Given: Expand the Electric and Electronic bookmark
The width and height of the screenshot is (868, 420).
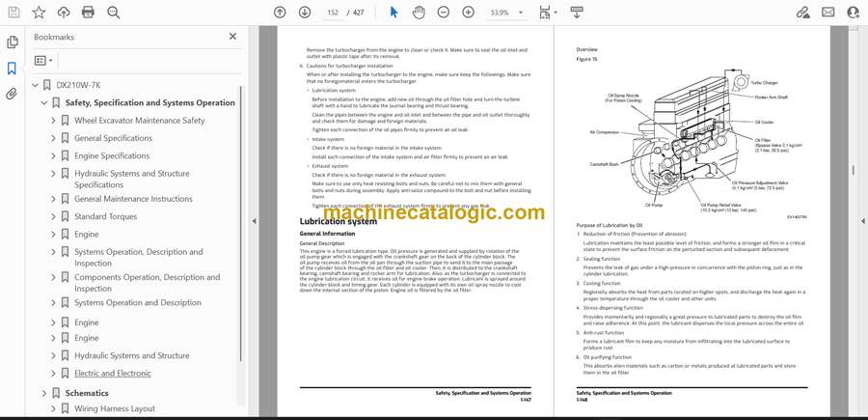Looking at the screenshot, I should coord(53,374).
